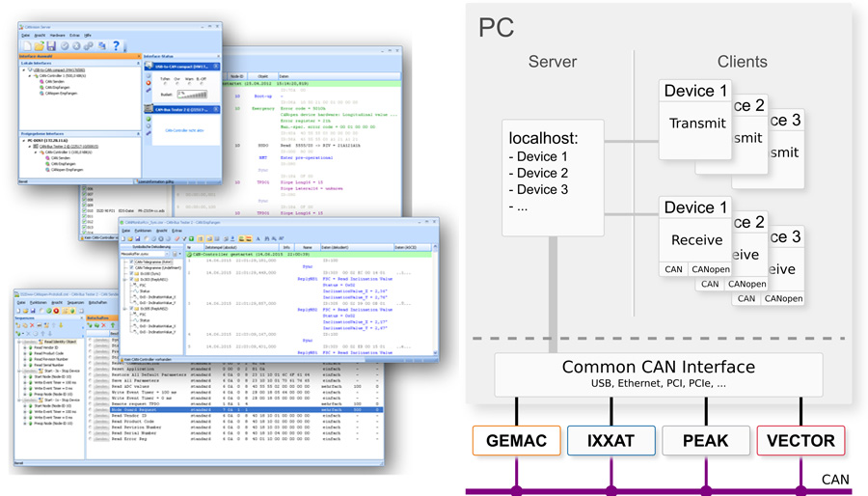
Task: Select the Node Guard Request row
Action: click(x=145, y=410)
